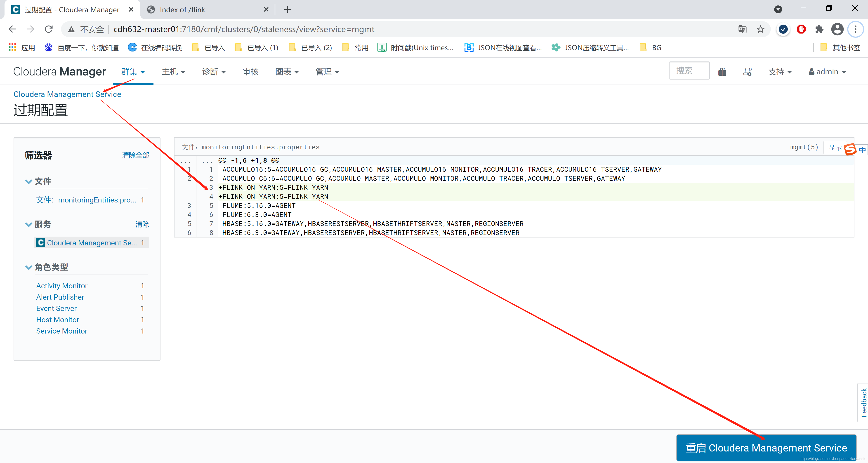
Task: Open the JSON在线视图查看 bookmark
Action: click(x=503, y=47)
